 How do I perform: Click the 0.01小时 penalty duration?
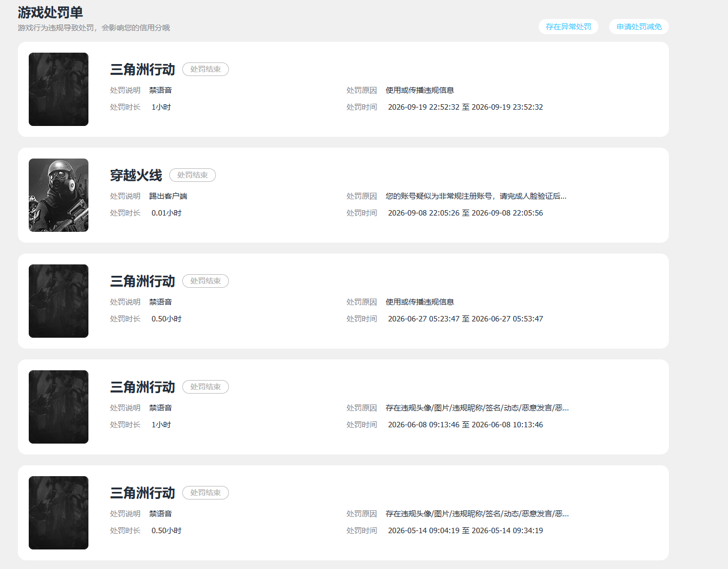(167, 213)
